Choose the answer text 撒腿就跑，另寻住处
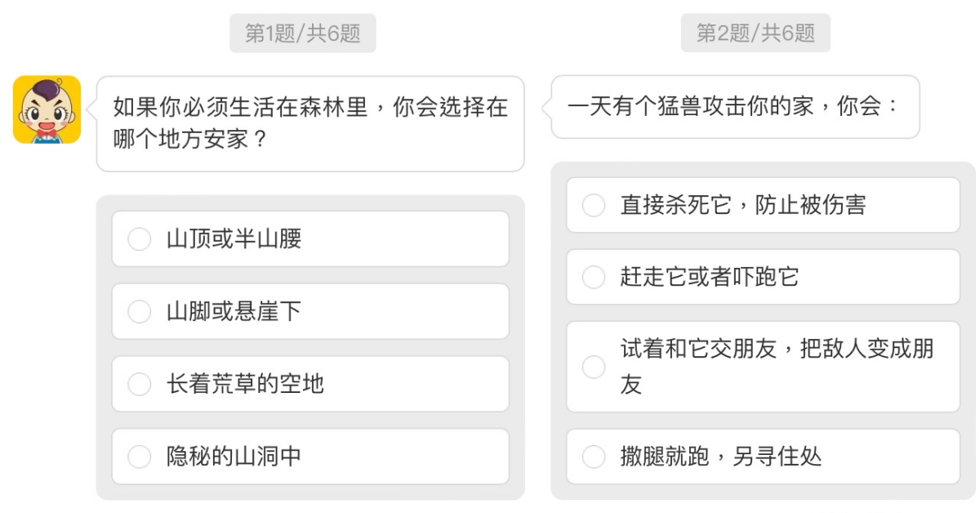 click(720, 456)
